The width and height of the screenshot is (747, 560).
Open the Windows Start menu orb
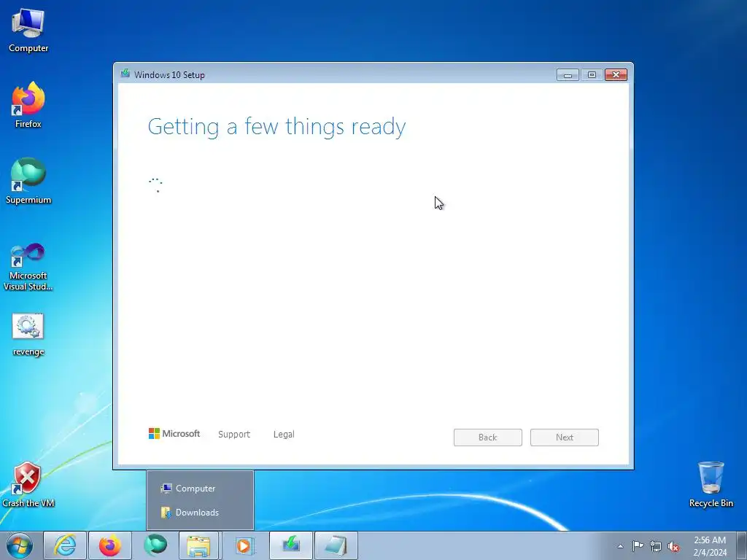[x=20, y=545]
